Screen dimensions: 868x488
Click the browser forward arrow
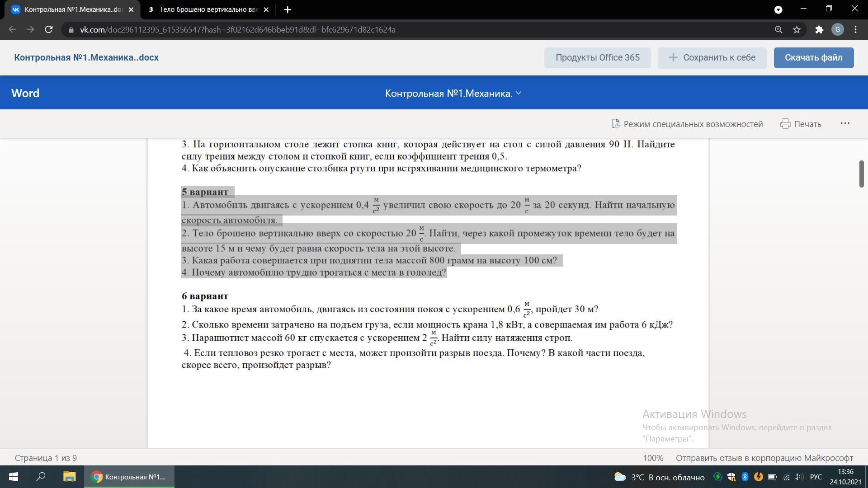pos(30,29)
